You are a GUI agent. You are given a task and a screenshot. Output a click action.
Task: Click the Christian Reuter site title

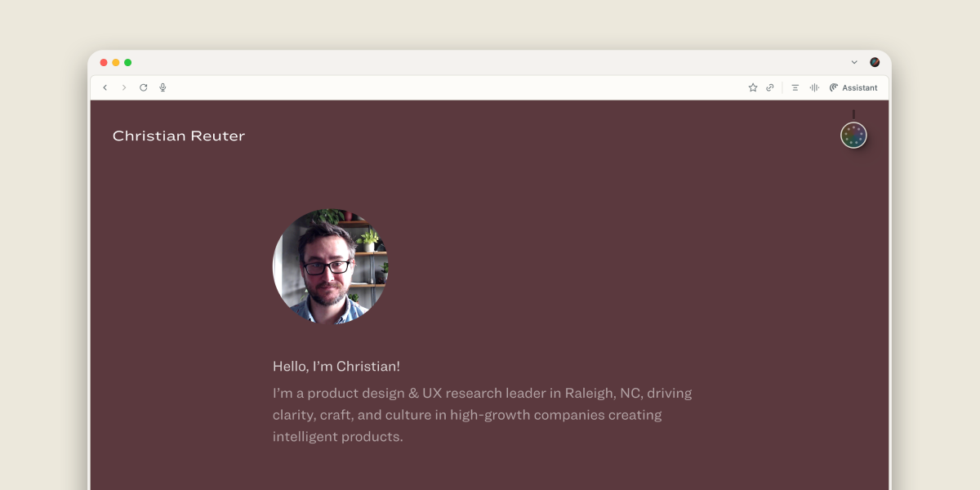point(179,136)
